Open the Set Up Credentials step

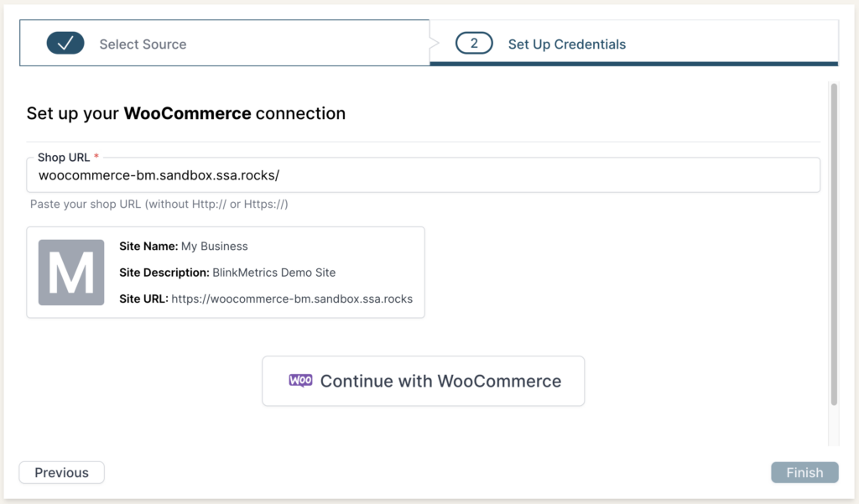point(566,44)
